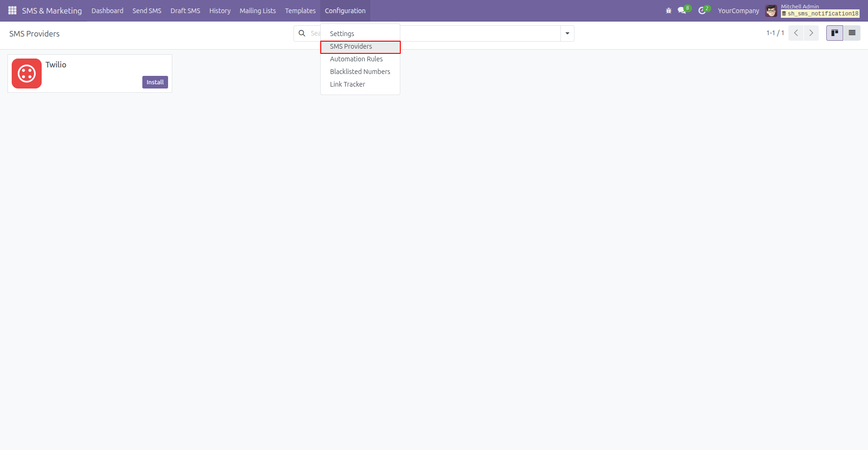Click the search magnifier icon
This screenshot has width=868, height=450.
(302, 33)
